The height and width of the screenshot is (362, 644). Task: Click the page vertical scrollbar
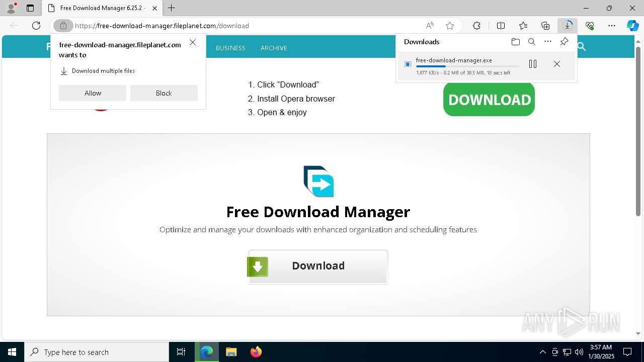pyautogui.click(x=638, y=131)
